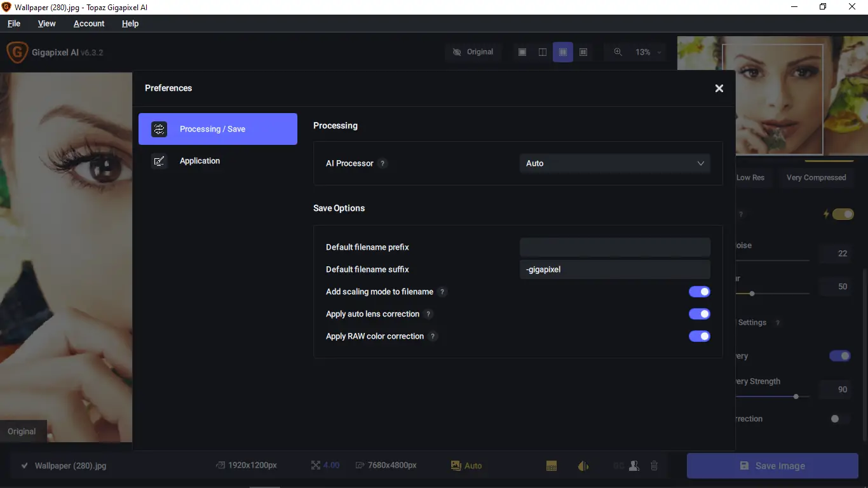Show help for auto lens correction
The width and height of the screenshot is (868, 488).
429,314
